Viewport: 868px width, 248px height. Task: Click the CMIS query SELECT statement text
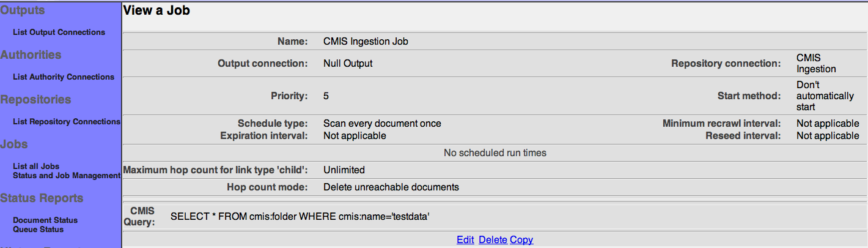pyautogui.click(x=300, y=217)
